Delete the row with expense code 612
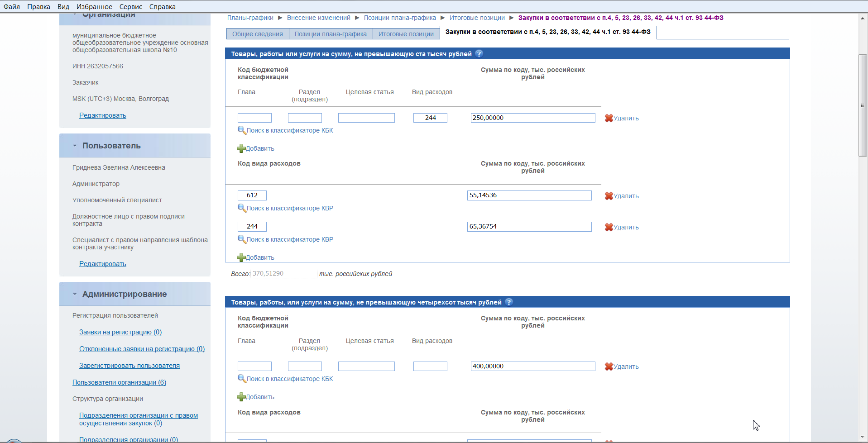This screenshot has width=868, height=443. 622,196
